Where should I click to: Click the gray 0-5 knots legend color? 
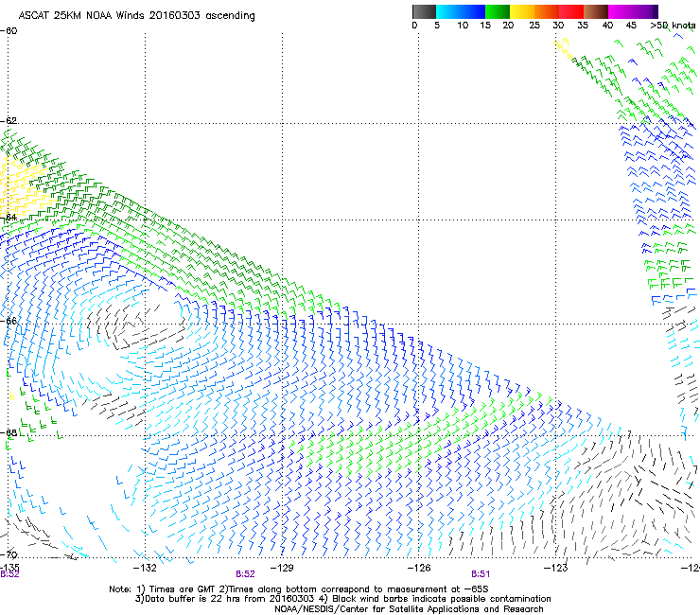coord(424,11)
